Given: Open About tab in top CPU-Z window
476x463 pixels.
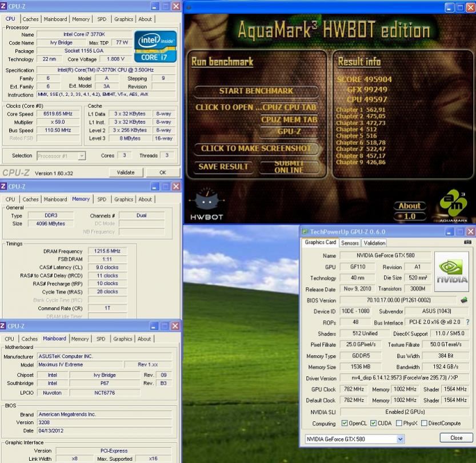Looking at the screenshot, I should coord(145,19).
